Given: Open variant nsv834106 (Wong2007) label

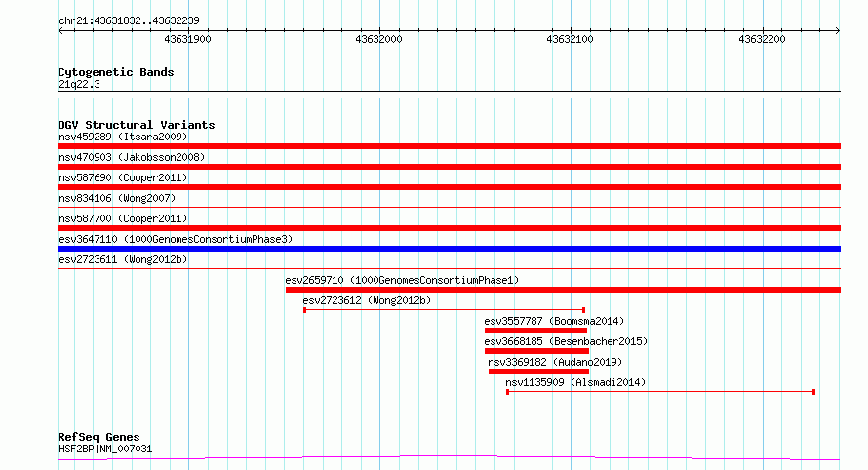Looking at the screenshot, I should (117, 198).
